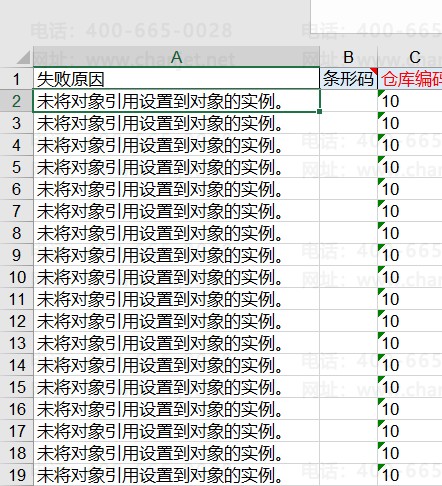This screenshot has height=486, width=442.
Task: Click cell A5 with the error message
Action: tap(176, 167)
